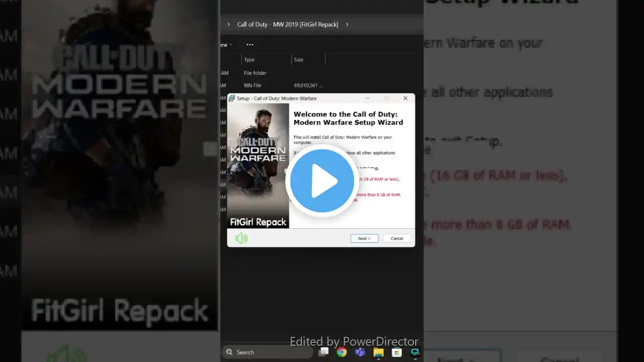Viewport: 644px width, 362px height.
Task: Select the Call of Duty - MW 2019 breadcrumb
Action: (288, 24)
